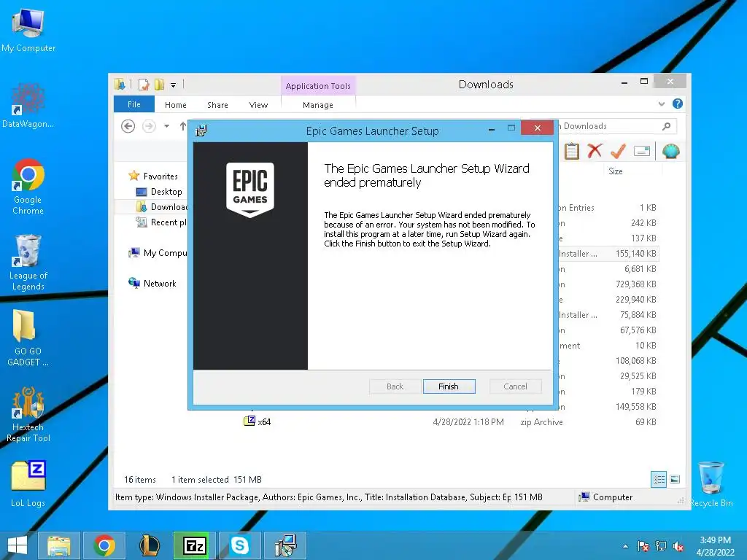This screenshot has height=560, width=747.
Task: Click the action center flag tray icon
Action: (643, 546)
